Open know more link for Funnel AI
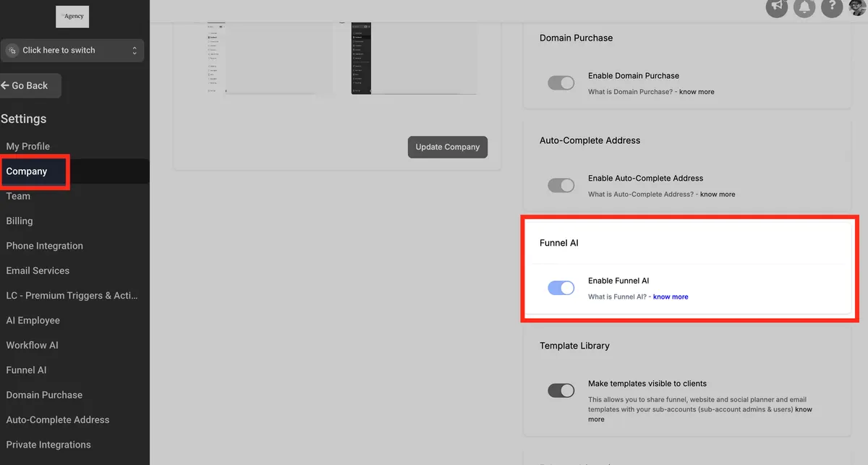The width and height of the screenshot is (868, 465). (x=671, y=297)
